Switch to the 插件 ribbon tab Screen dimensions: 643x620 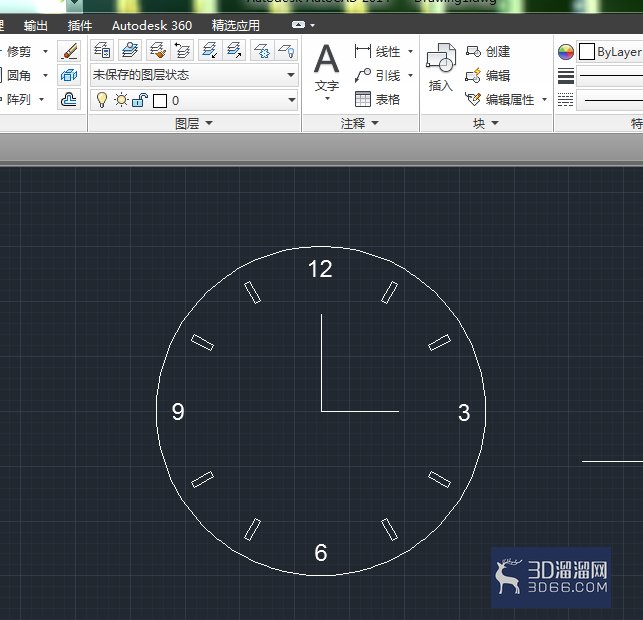(80, 25)
